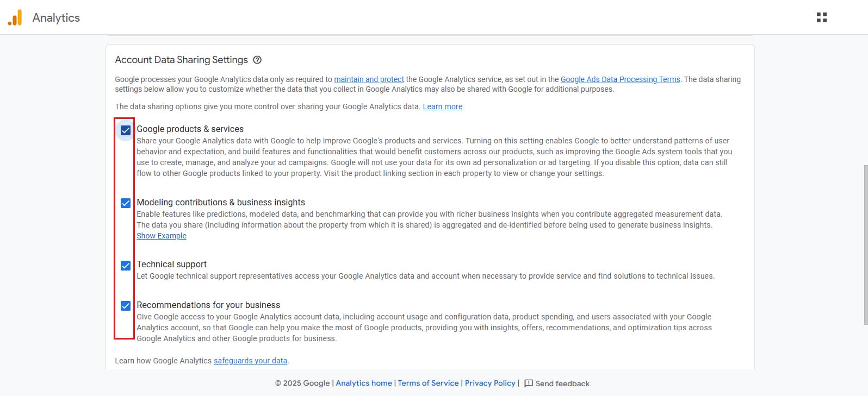The width and height of the screenshot is (868, 396).
Task: Click the Send feedback icon in footer
Action: pos(529,383)
